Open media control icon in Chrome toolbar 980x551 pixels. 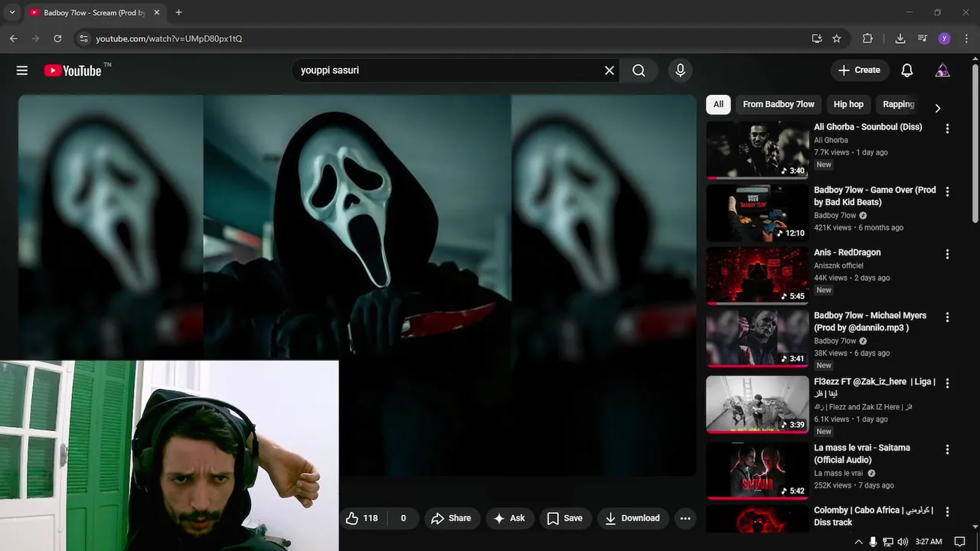[x=922, y=38]
